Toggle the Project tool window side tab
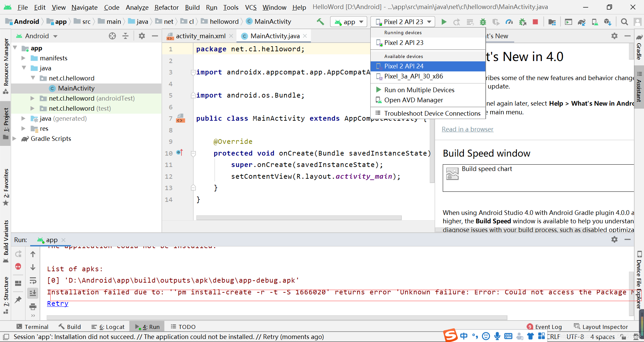 tap(6, 123)
